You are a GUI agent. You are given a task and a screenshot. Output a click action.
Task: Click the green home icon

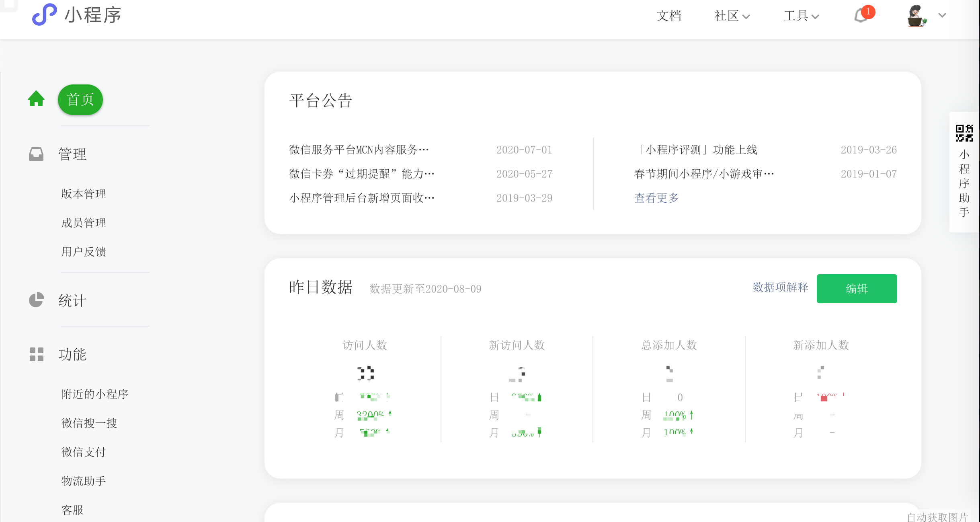coord(36,99)
